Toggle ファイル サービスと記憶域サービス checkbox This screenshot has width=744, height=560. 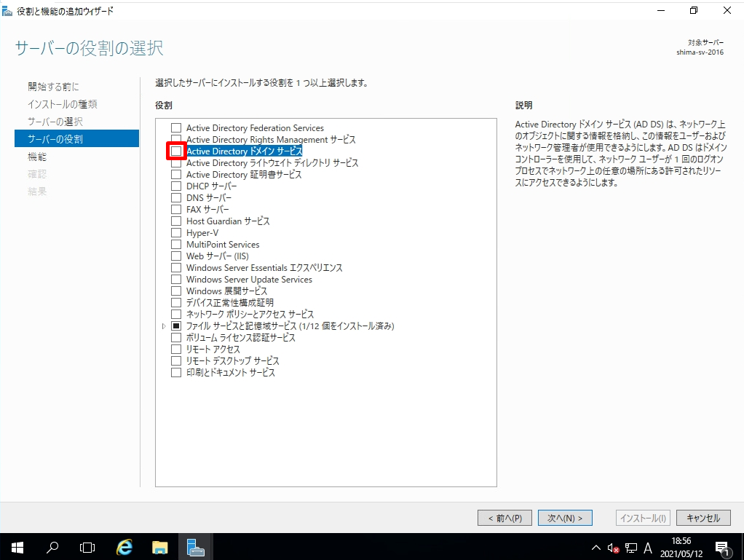coord(176,326)
